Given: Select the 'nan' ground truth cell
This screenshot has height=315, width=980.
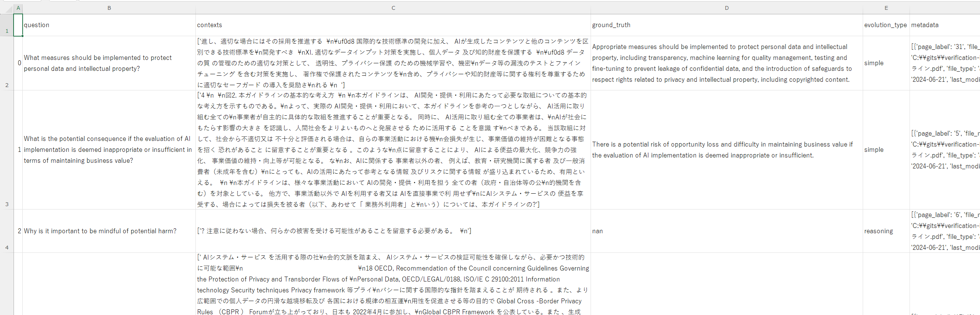Looking at the screenshot, I should point(726,231).
